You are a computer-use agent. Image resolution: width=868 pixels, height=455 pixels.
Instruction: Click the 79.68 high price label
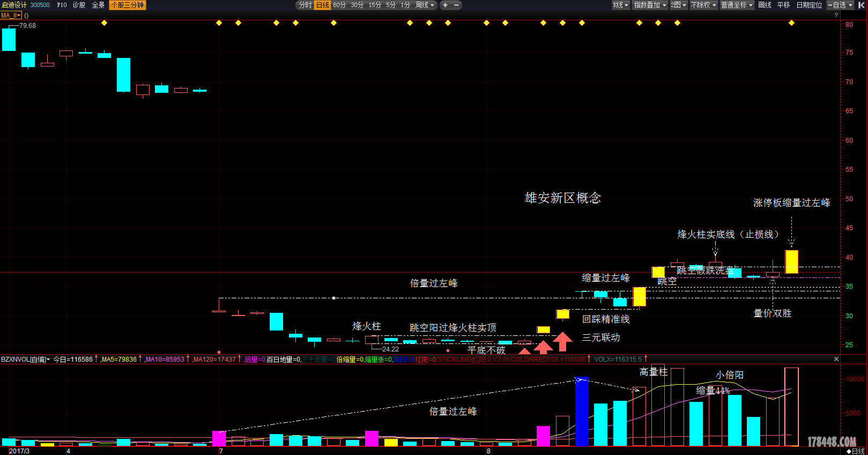(x=27, y=26)
